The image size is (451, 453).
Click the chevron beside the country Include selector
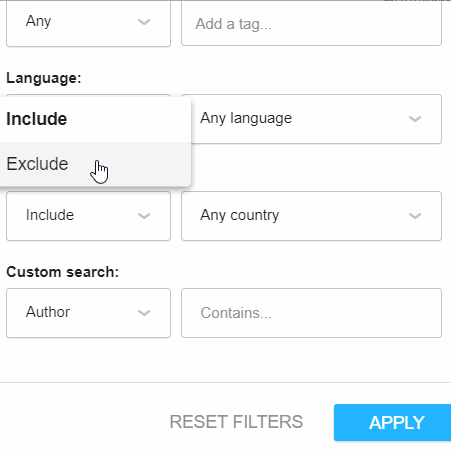144,216
